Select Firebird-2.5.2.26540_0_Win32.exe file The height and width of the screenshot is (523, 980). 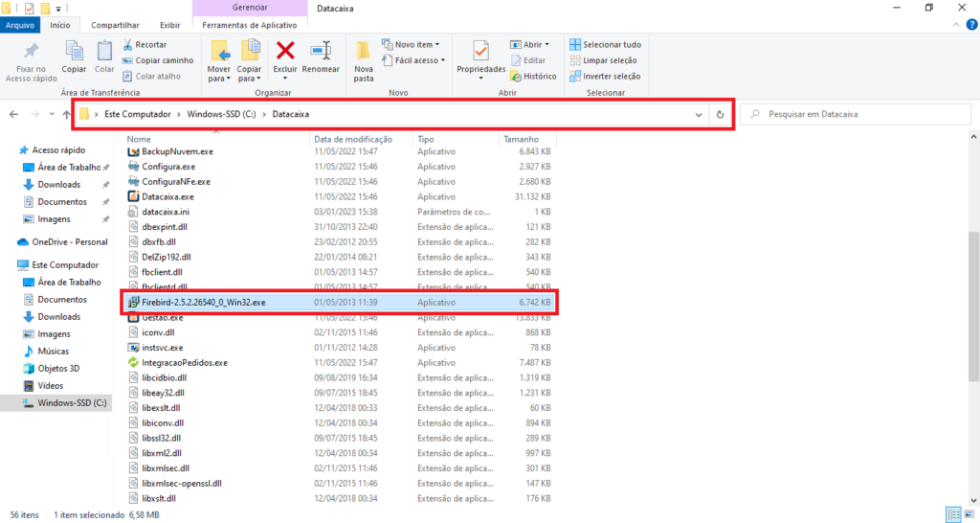click(204, 302)
